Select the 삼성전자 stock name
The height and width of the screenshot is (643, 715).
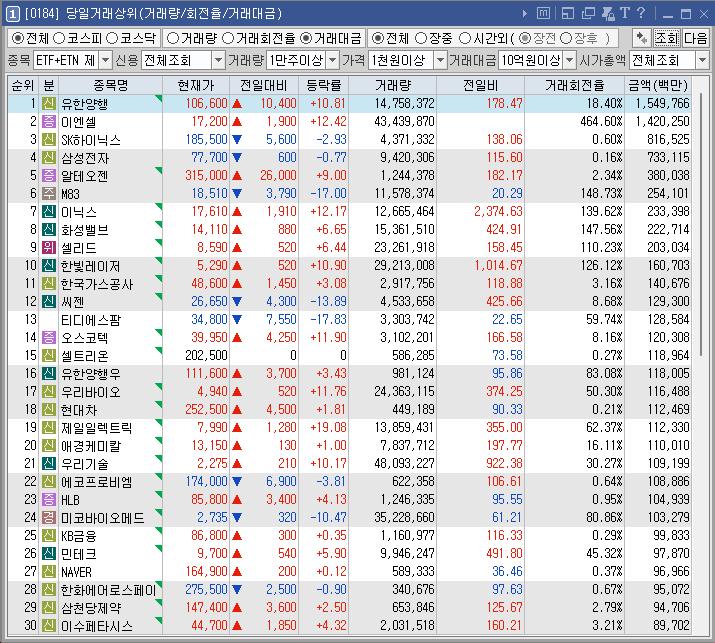(x=85, y=158)
